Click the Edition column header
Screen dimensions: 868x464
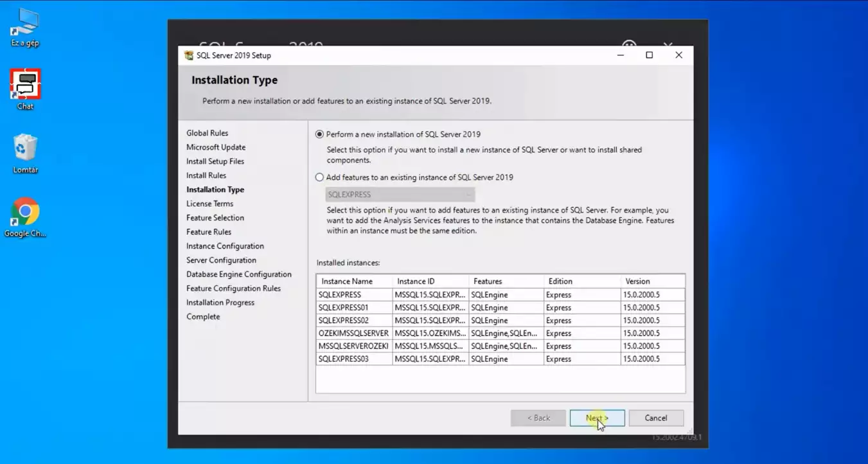tap(582, 281)
